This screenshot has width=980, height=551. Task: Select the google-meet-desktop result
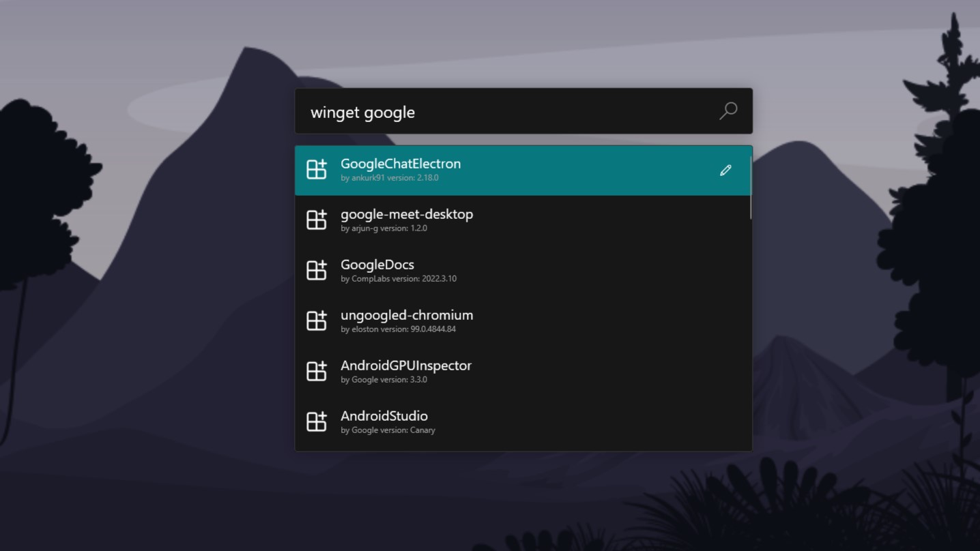coord(523,220)
